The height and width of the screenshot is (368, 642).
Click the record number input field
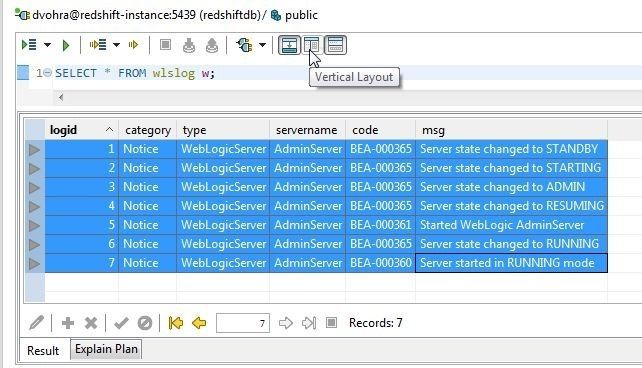point(243,323)
